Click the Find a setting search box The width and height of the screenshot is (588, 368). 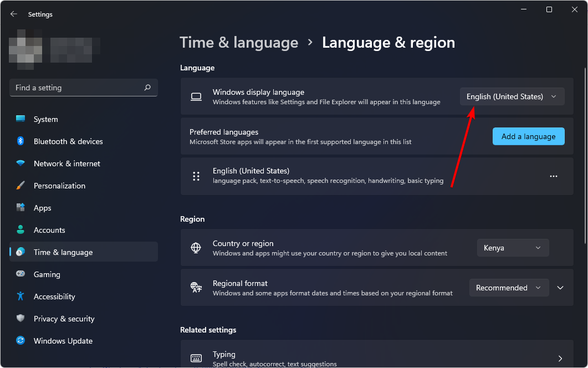83,87
